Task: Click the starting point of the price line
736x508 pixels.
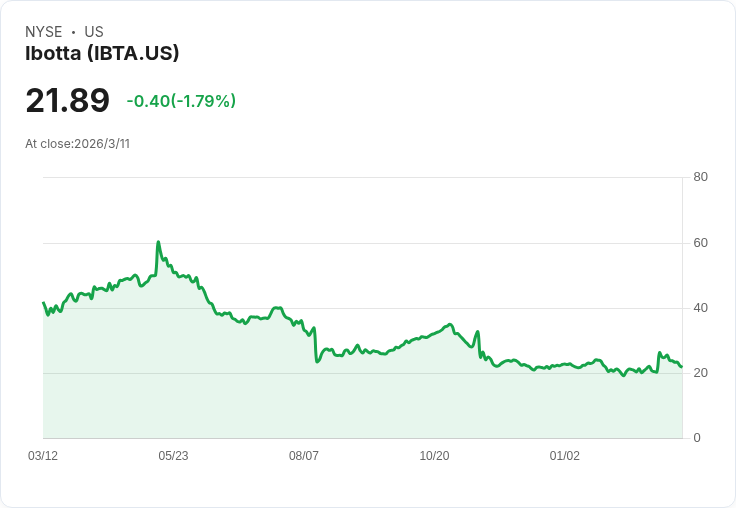Action: coord(43,303)
